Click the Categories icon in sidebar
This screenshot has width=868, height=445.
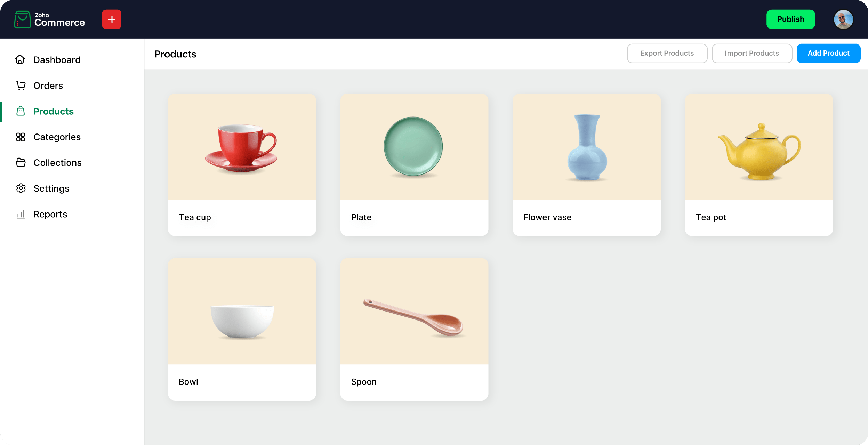pos(21,137)
